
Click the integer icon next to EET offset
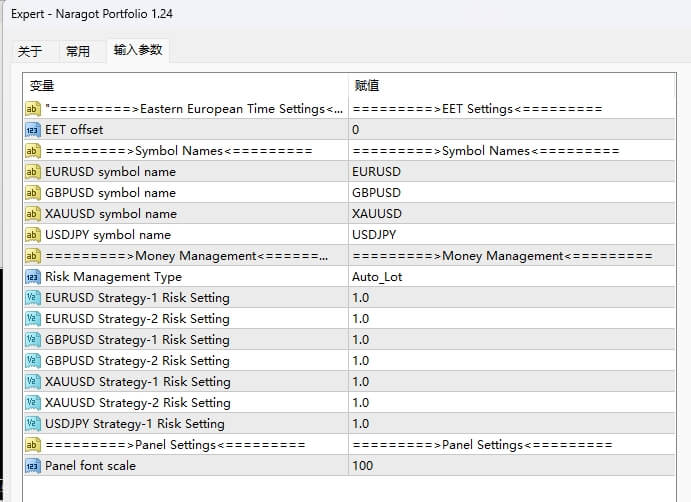33,130
